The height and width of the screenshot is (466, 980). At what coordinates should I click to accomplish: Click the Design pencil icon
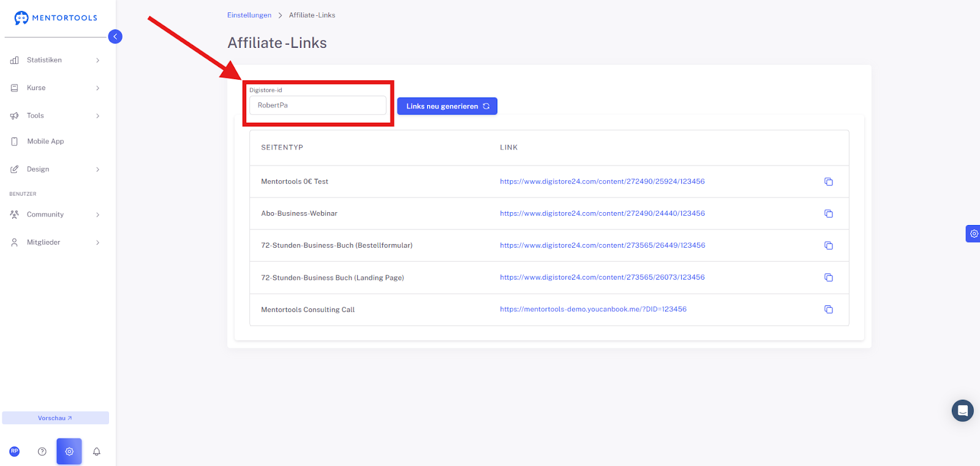tap(15, 169)
